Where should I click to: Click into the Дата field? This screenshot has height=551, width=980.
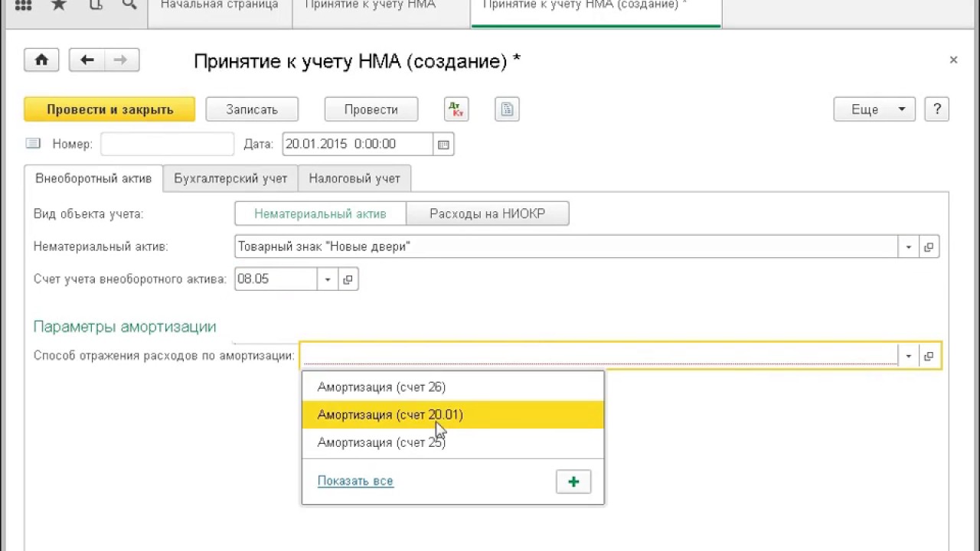(x=358, y=144)
